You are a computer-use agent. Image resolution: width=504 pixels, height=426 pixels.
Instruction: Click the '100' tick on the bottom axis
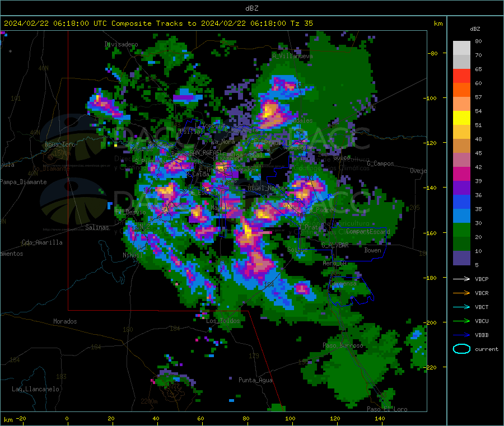(290, 418)
